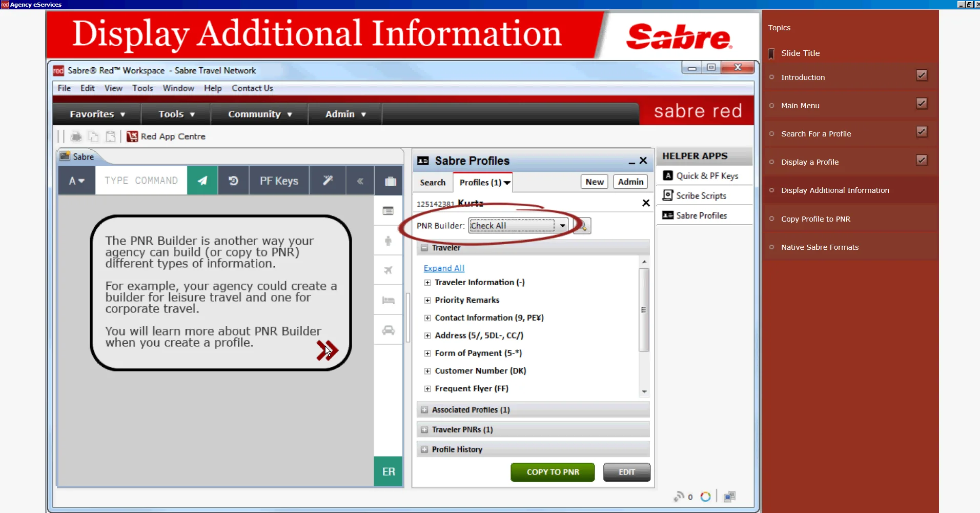The height and width of the screenshot is (513, 980).
Task: Click the airplane segment sidebar icon
Action: click(x=388, y=270)
